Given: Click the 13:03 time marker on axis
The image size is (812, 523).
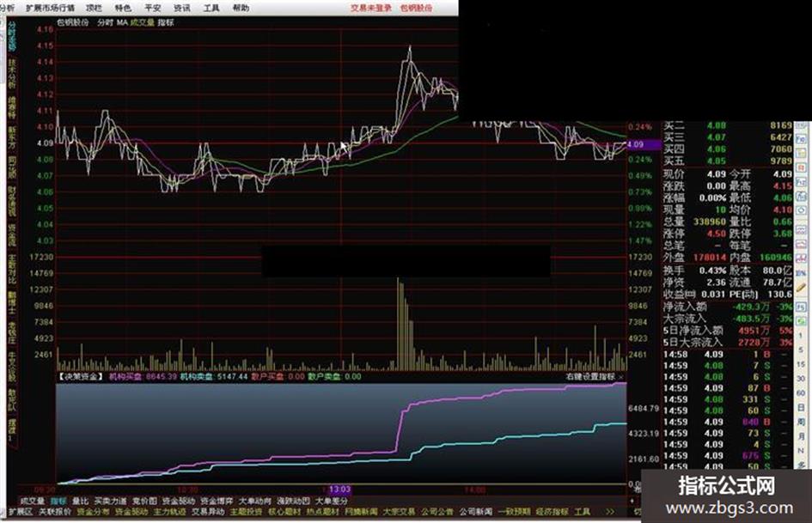Looking at the screenshot, I should [339, 490].
